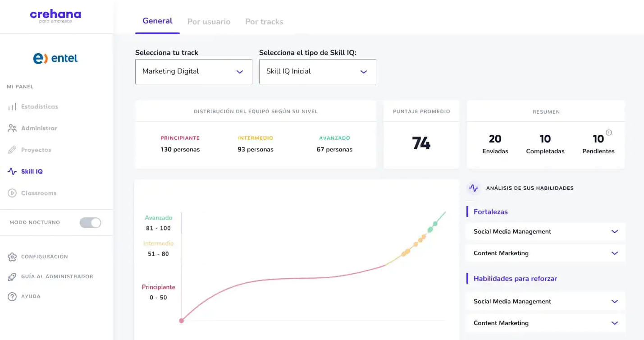
Task: Click the Administrar users icon
Action: [x=12, y=129]
